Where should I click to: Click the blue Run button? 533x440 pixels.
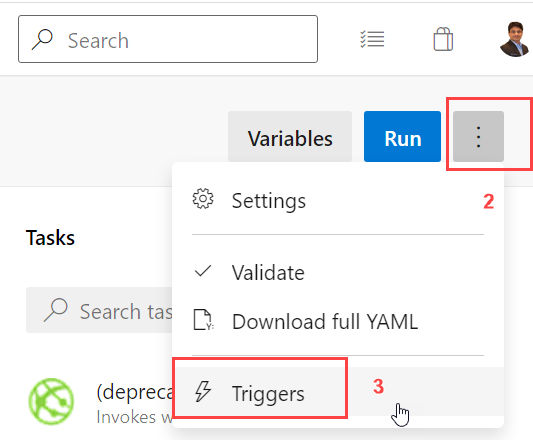(402, 136)
